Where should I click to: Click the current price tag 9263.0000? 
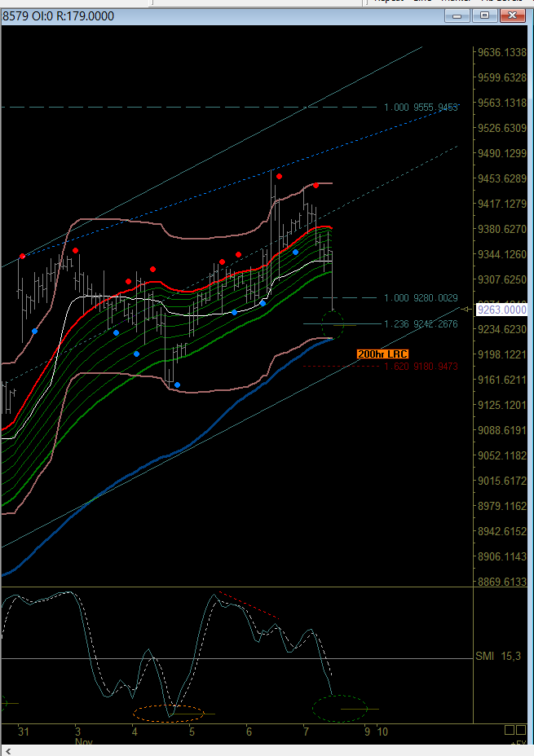pyautogui.click(x=501, y=310)
